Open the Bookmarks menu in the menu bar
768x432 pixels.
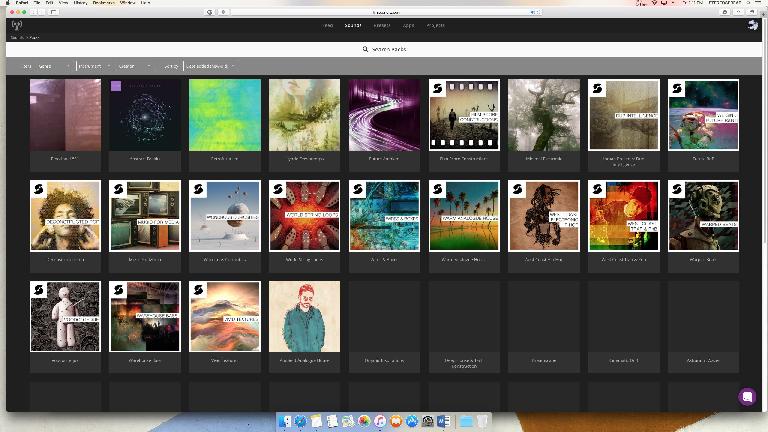(x=103, y=2)
